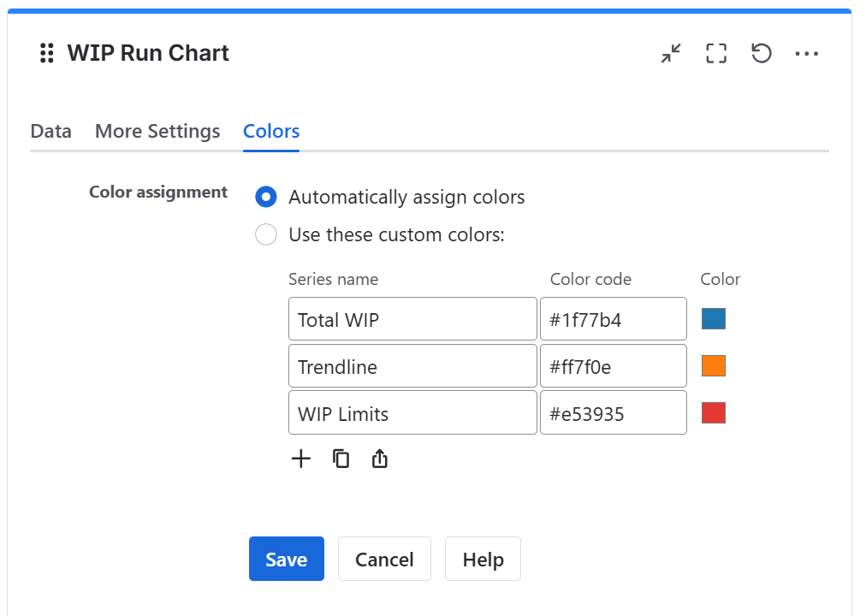Add a new series row with the plus icon
Screen dimensions: 860x616
click(x=301, y=459)
